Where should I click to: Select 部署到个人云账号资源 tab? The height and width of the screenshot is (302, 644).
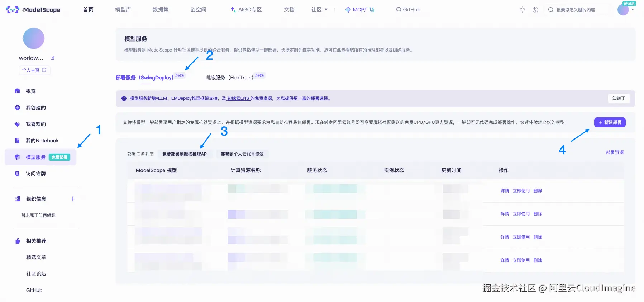(x=242, y=154)
